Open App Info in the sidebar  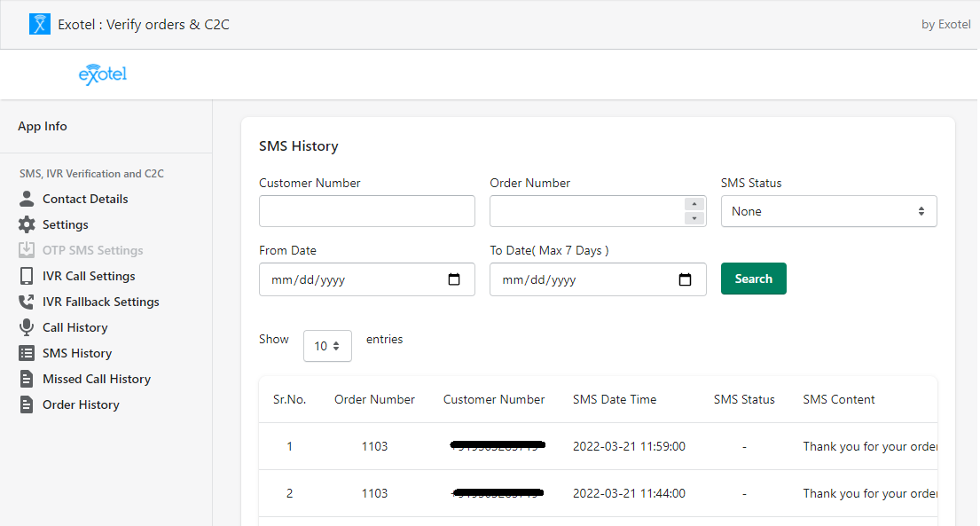click(43, 126)
